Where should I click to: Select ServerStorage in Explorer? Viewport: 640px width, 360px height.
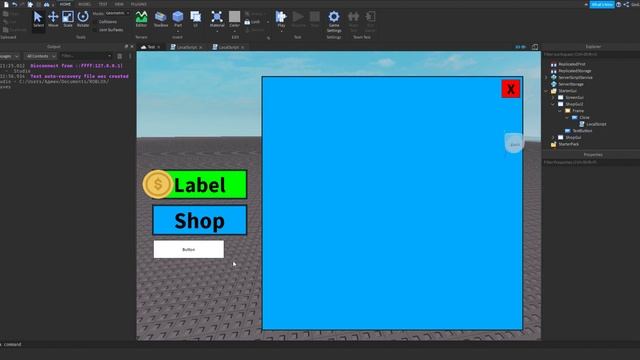[567, 84]
